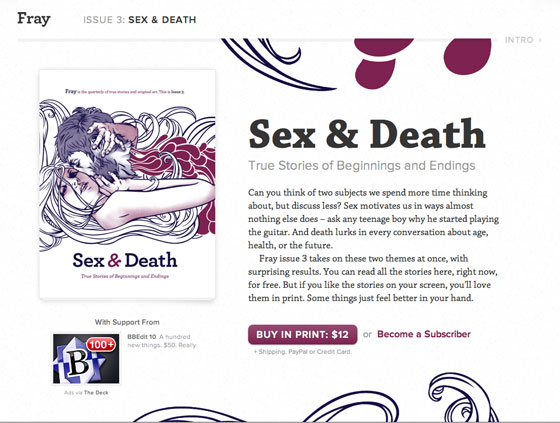The image size is (560, 423).
Task: Follow the Become a Subscriber link
Action: pos(424,334)
